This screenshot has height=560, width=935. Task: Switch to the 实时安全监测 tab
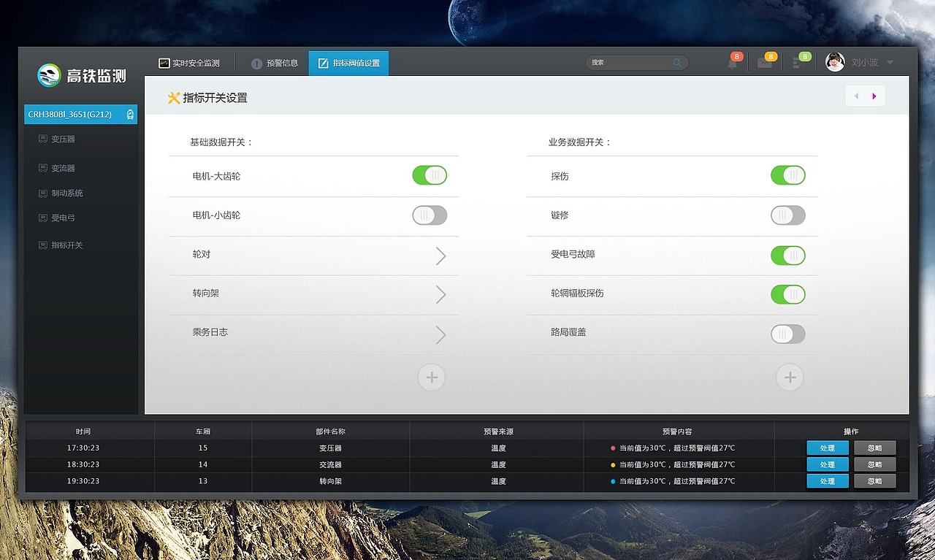190,64
